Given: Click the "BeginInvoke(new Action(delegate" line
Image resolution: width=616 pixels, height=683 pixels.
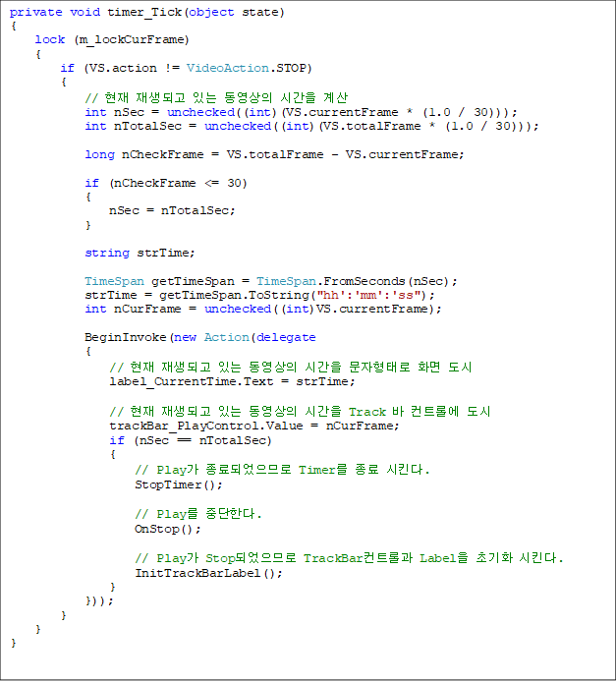Looking at the screenshot, I should [200, 338].
